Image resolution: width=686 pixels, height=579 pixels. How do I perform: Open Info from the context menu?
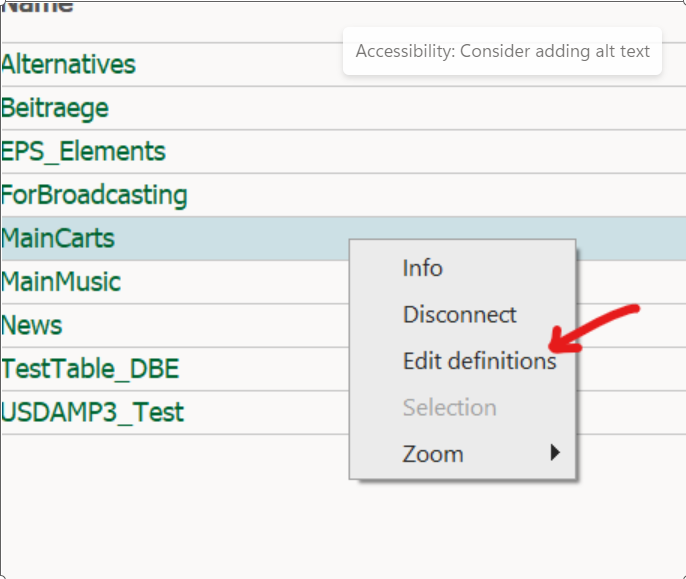pyautogui.click(x=422, y=268)
